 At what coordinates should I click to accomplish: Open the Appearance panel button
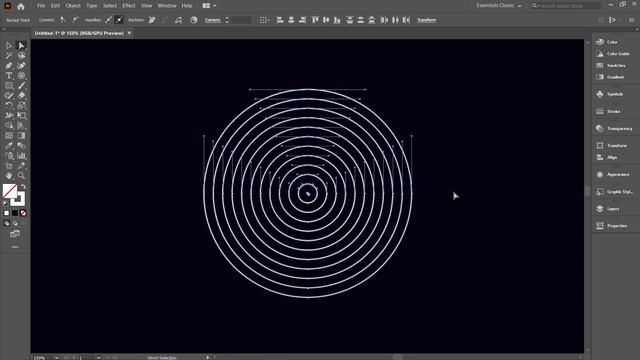(613, 174)
